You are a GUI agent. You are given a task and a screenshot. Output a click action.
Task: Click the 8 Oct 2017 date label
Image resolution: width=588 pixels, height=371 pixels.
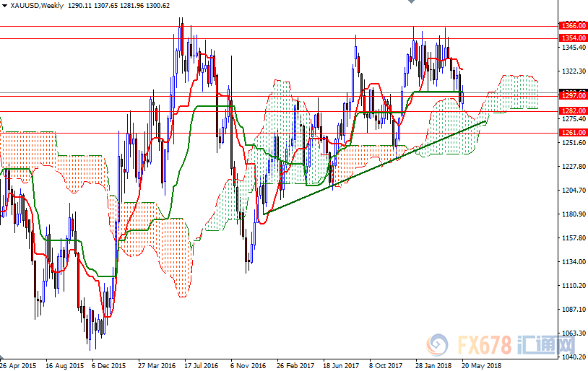386,365
